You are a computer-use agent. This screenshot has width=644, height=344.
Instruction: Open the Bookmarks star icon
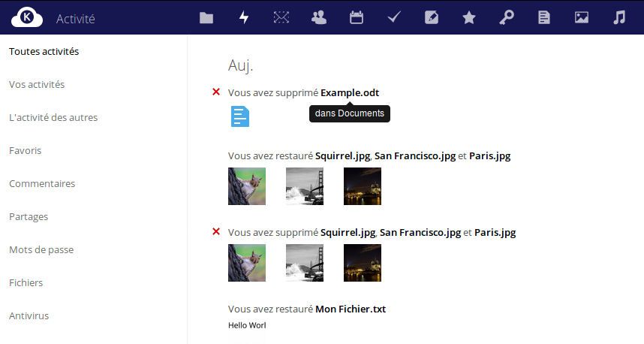[x=469, y=18]
